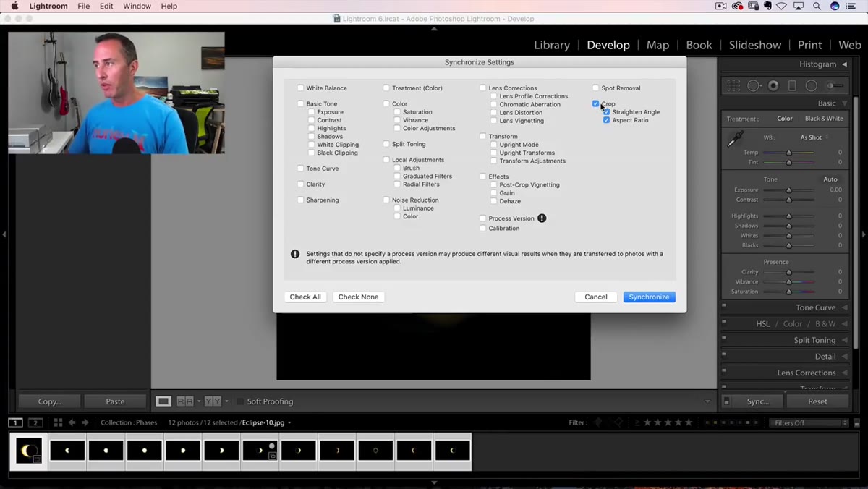Check the Spot Removal checkbox
The height and width of the screenshot is (489, 868).
(595, 88)
